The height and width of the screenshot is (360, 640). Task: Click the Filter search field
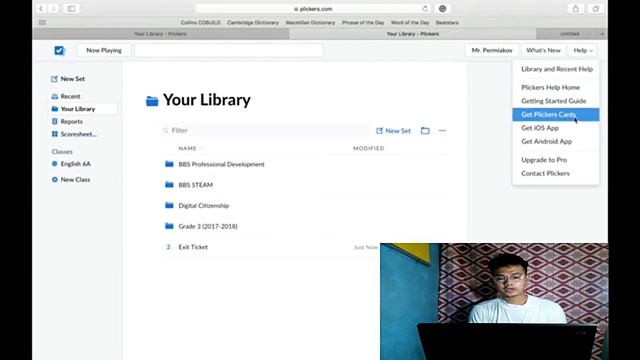coord(265,131)
